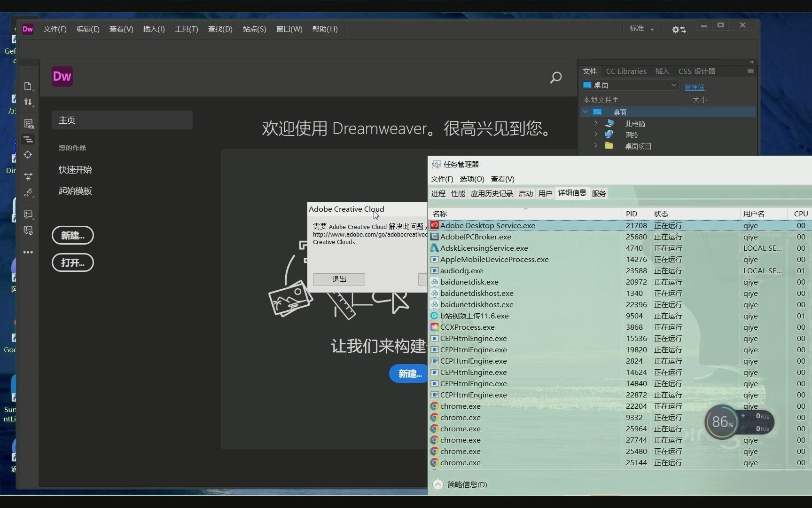Open more tools via the ellipsis icon
Image resolution: width=812 pixels, height=508 pixels.
[x=28, y=252]
